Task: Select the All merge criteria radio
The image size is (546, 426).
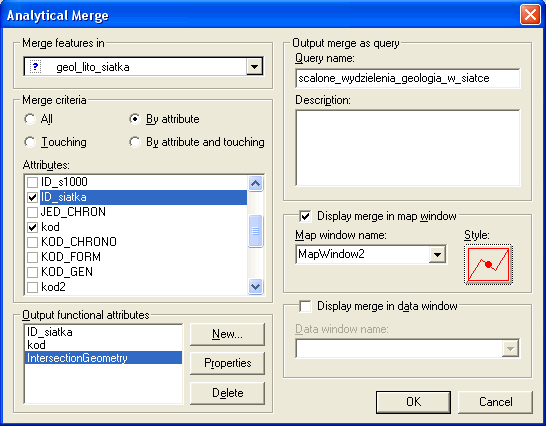Action: 30,119
